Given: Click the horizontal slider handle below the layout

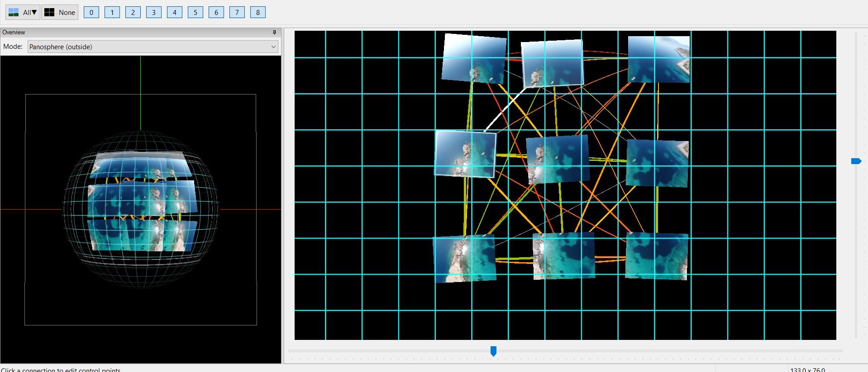Looking at the screenshot, I should [x=493, y=351].
